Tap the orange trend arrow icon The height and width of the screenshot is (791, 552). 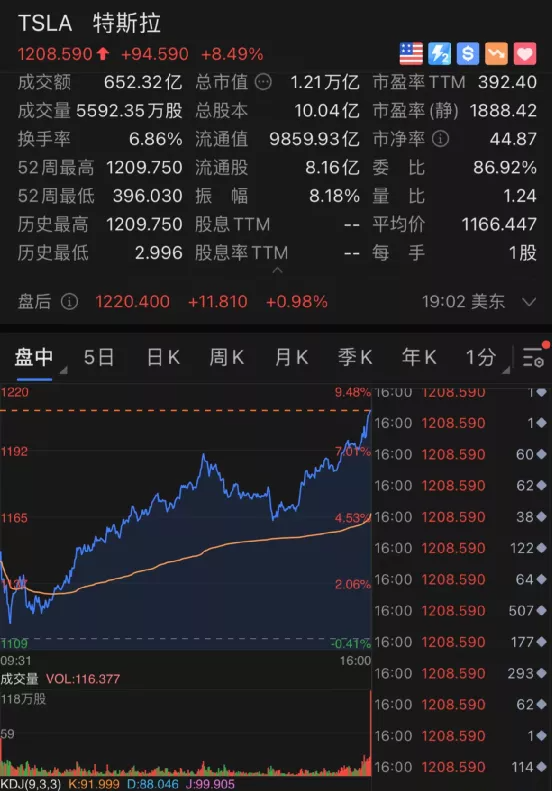tap(496, 53)
